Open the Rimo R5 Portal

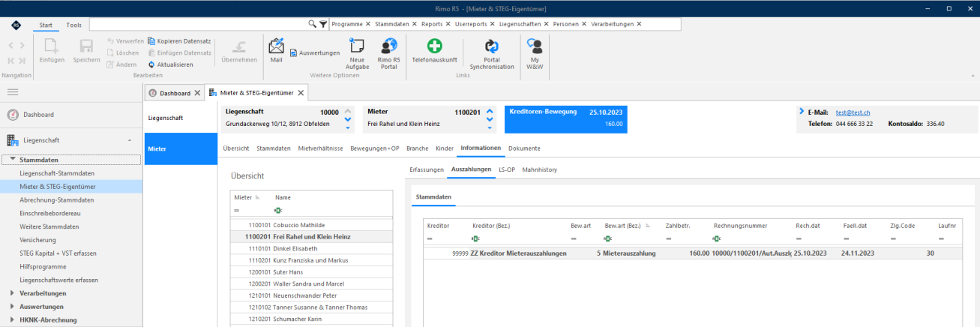tap(388, 54)
